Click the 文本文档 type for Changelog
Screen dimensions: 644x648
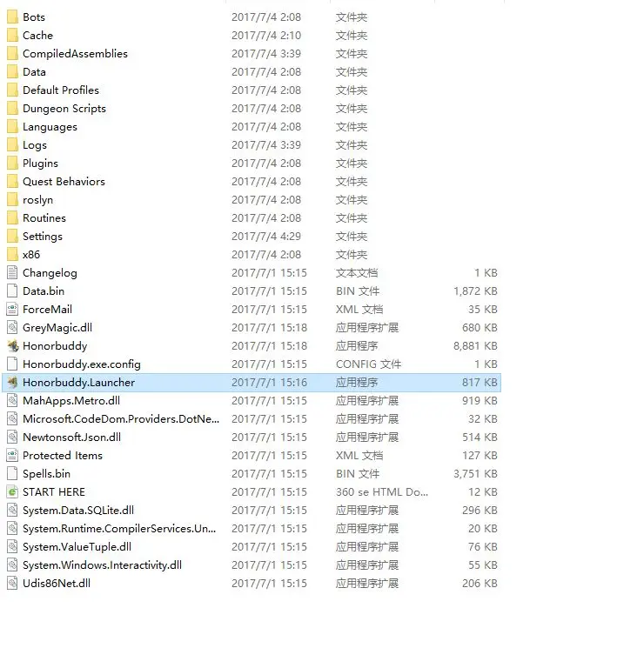pos(357,273)
